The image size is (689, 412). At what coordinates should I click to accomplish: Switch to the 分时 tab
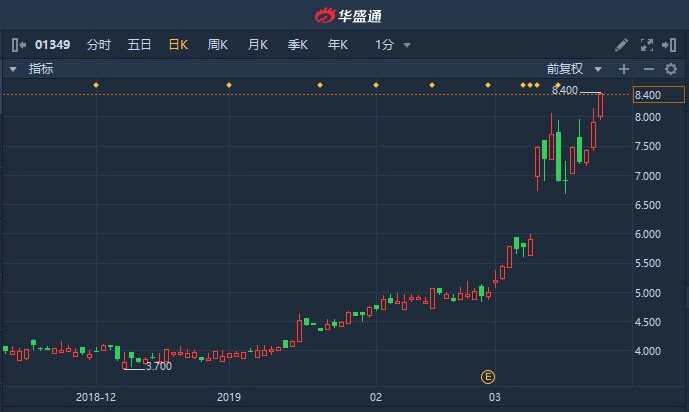coord(99,45)
